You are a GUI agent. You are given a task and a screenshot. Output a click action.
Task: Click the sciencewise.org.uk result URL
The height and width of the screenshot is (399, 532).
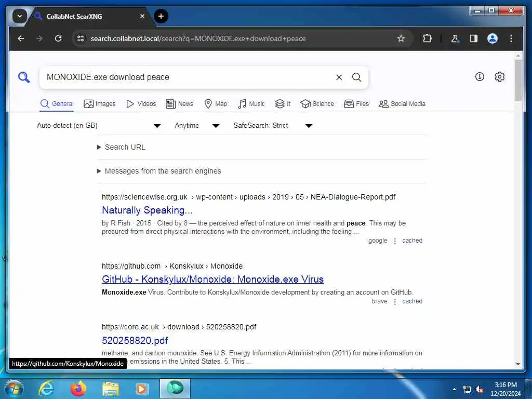[248, 197]
